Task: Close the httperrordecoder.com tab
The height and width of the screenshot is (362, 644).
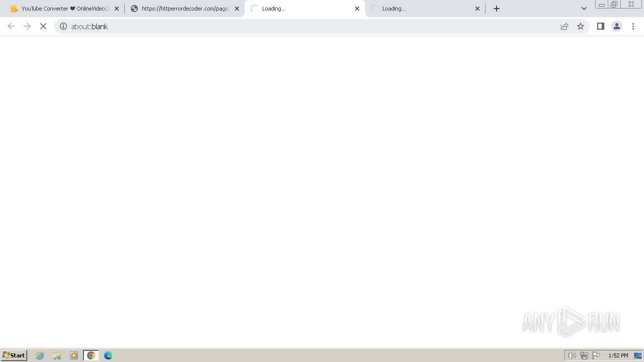Action: pos(237,9)
